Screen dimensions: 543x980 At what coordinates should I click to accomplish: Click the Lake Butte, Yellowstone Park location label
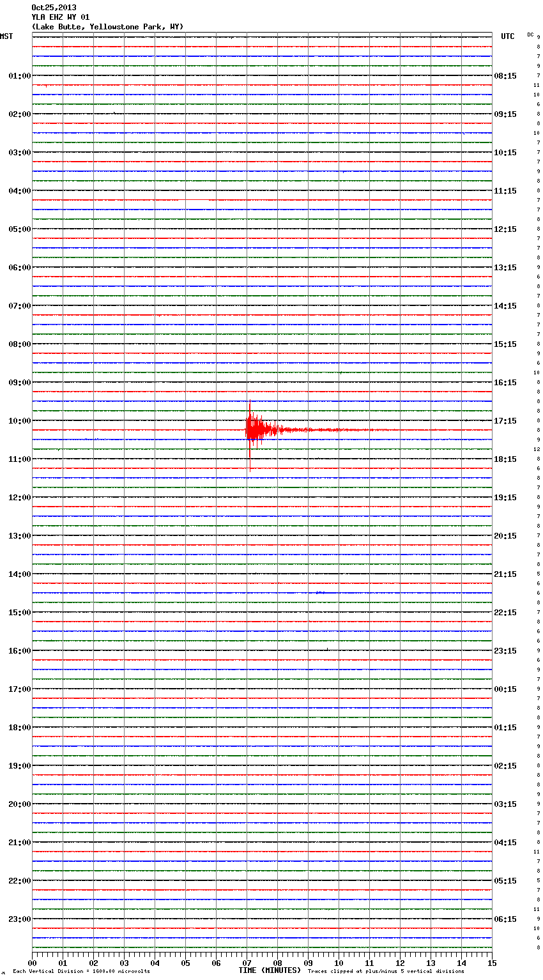[x=107, y=27]
